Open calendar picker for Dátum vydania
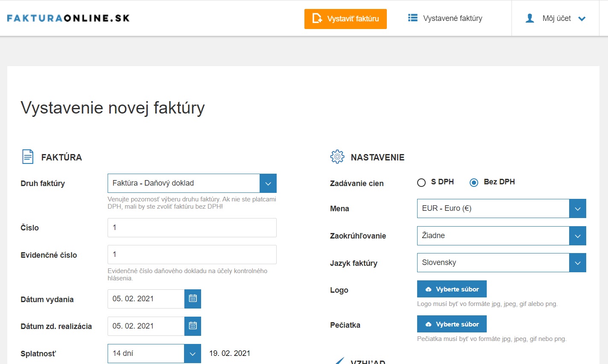Viewport: 608px width, 364px height. tap(193, 299)
